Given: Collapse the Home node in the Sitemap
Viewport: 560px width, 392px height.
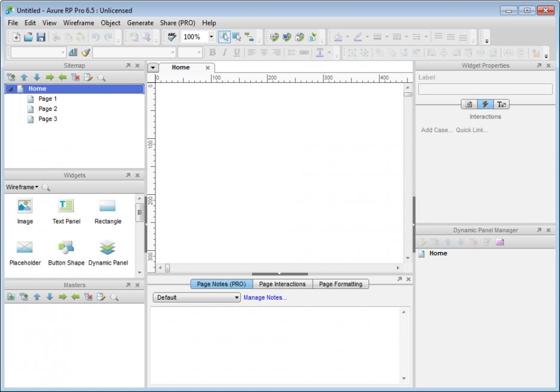Looking at the screenshot, I should (x=11, y=89).
